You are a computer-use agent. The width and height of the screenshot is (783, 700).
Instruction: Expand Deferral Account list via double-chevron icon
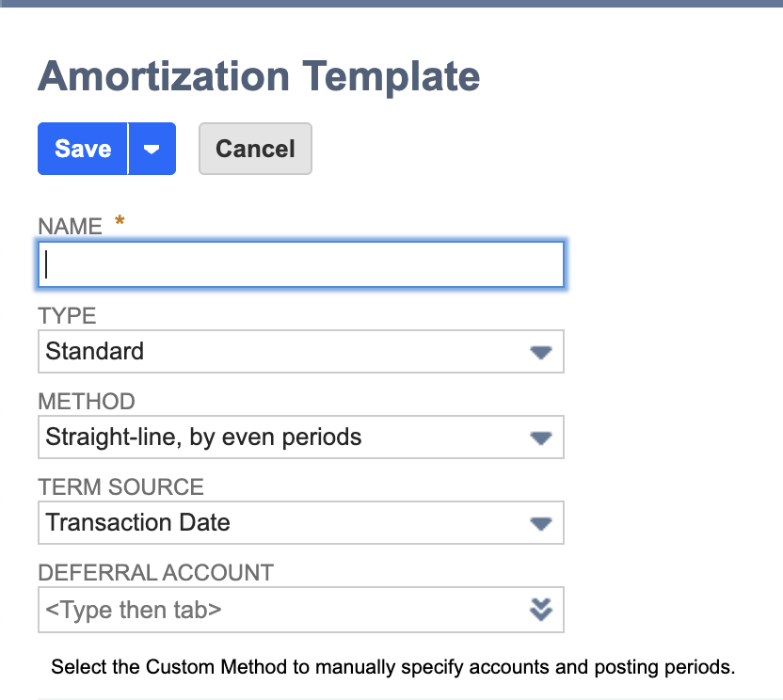(x=539, y=610)
